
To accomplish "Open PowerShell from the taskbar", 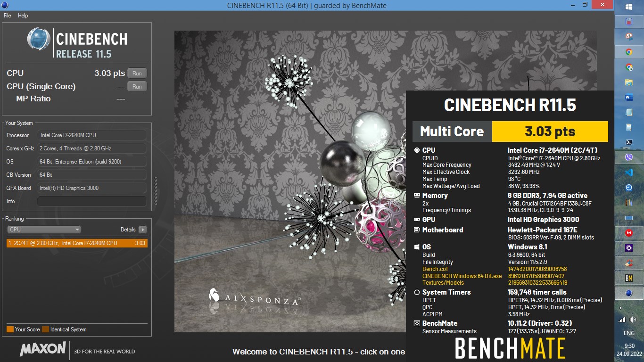I will 628,142.
